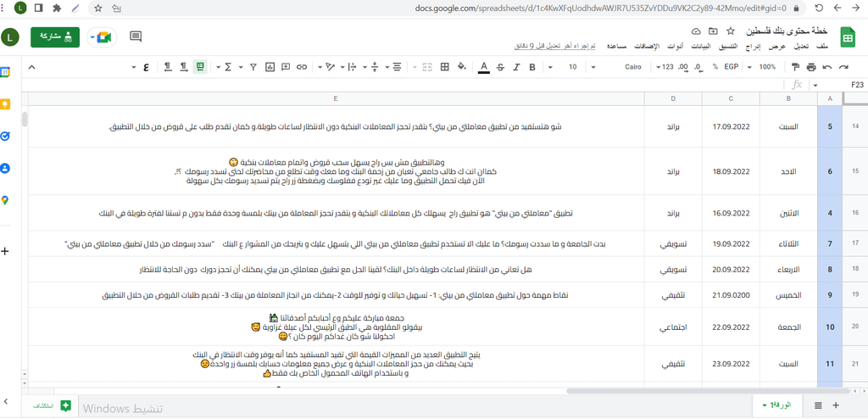The height and width of the screenshot is (419, 868).
Task: Open the cell borders menu
Action: pos(444,67)
